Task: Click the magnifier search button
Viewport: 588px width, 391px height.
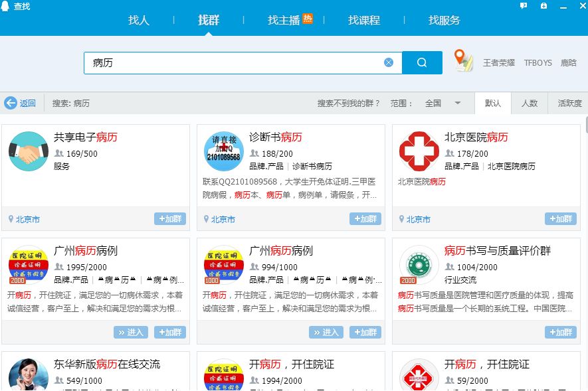Action: (x=422, y=62)
